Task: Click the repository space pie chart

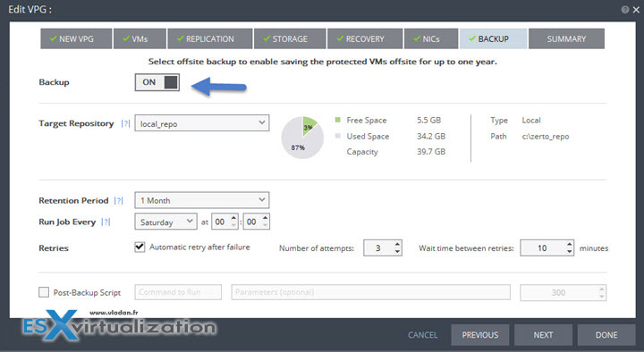Action: click(302, 138)
